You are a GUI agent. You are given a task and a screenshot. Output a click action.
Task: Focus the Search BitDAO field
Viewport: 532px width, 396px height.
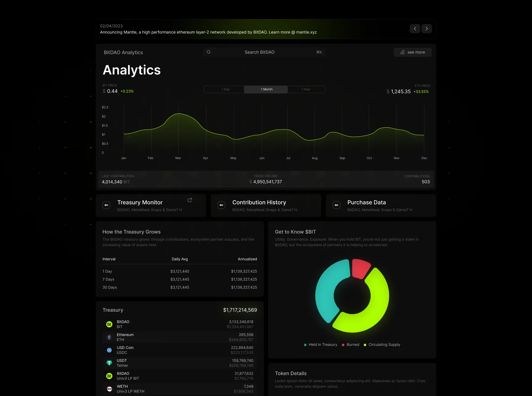click(264, 52)
